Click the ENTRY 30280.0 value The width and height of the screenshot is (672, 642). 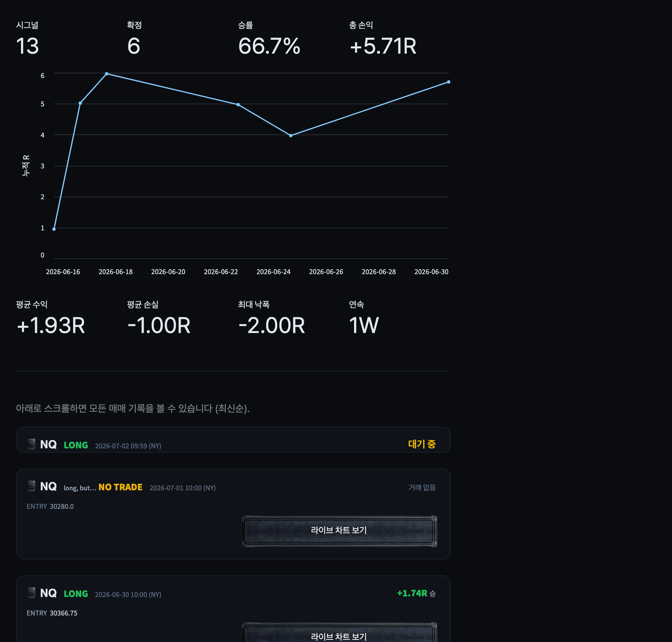[x=50, y=506]
